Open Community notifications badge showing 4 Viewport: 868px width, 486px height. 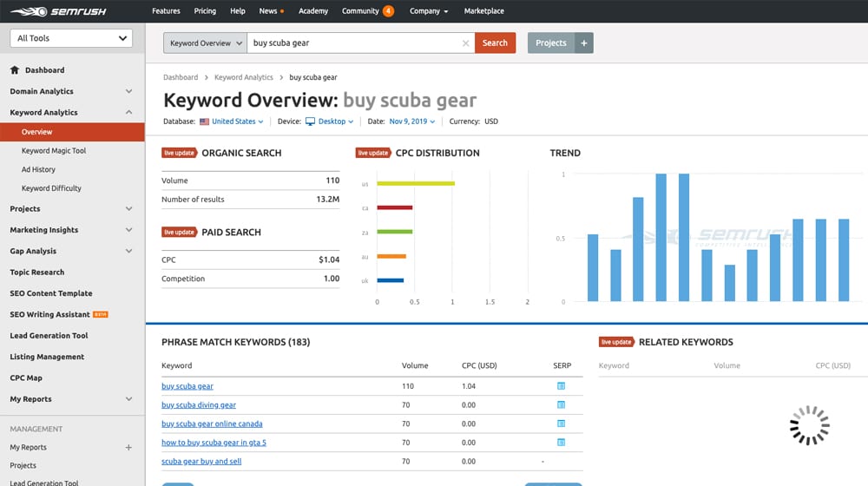coord(388,11)
